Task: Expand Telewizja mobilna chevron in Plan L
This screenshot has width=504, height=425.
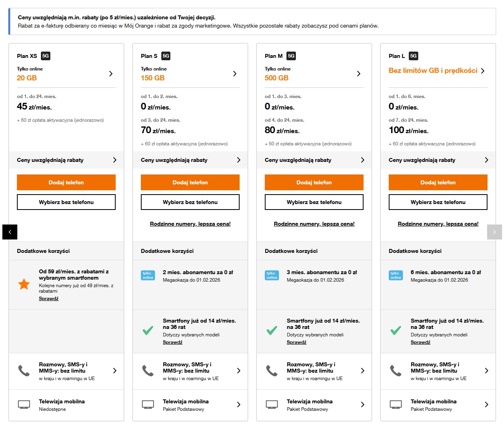Action: (x=486, y=405)
